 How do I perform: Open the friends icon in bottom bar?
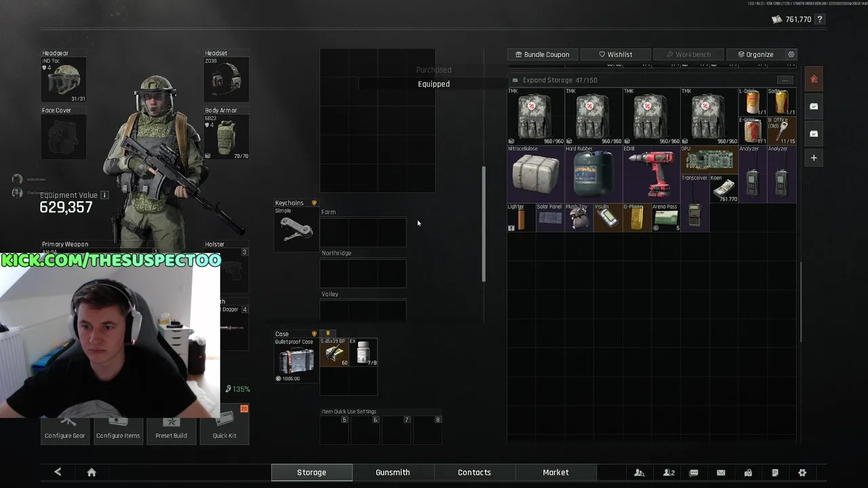click(639, 472)
